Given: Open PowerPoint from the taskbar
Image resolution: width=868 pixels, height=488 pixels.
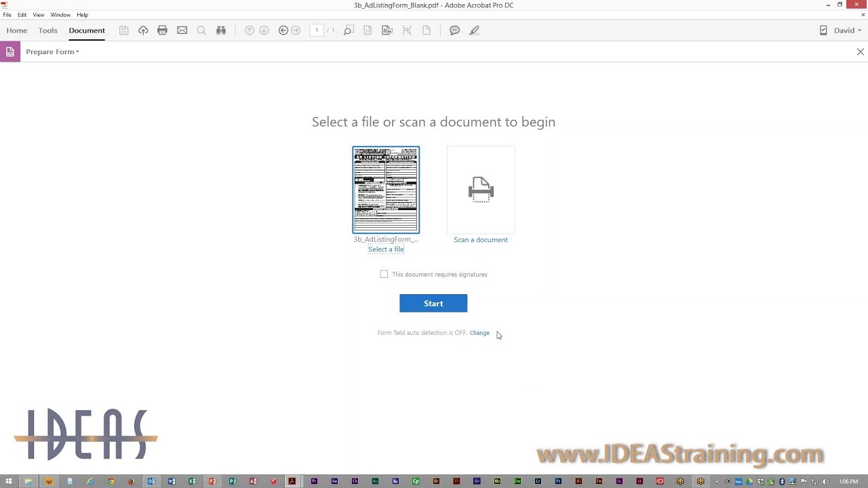Looking at the screenshot, I should coord(212,481).
